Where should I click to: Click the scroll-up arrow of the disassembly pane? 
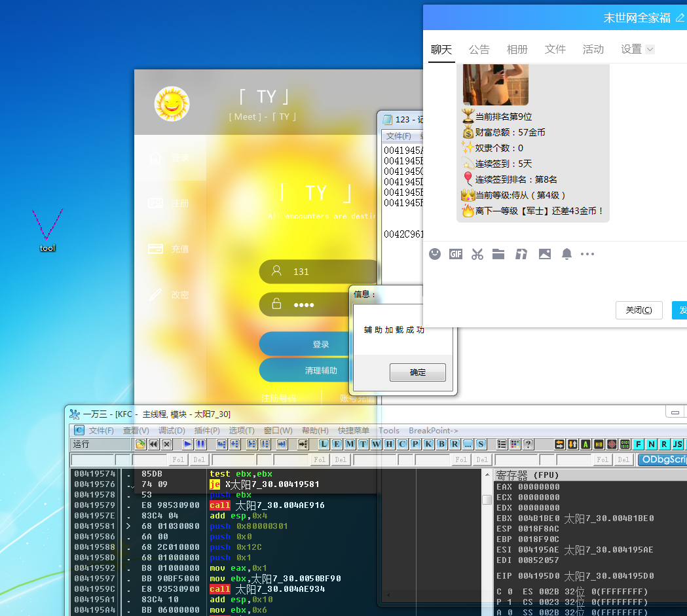(x=487, y=475)
